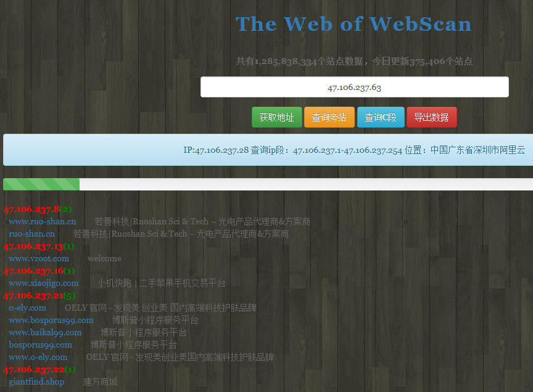
Task: Click the IP segment info banner
Action: pos(354,150)
